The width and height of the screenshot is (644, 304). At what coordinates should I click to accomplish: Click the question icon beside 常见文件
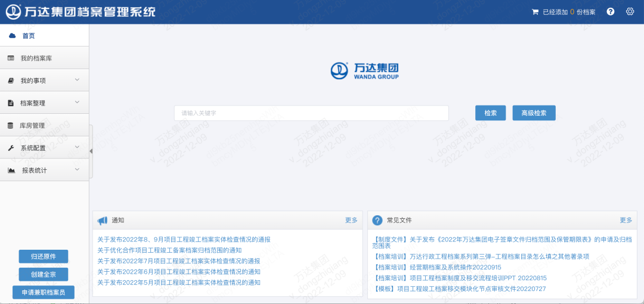pos(377,221)
